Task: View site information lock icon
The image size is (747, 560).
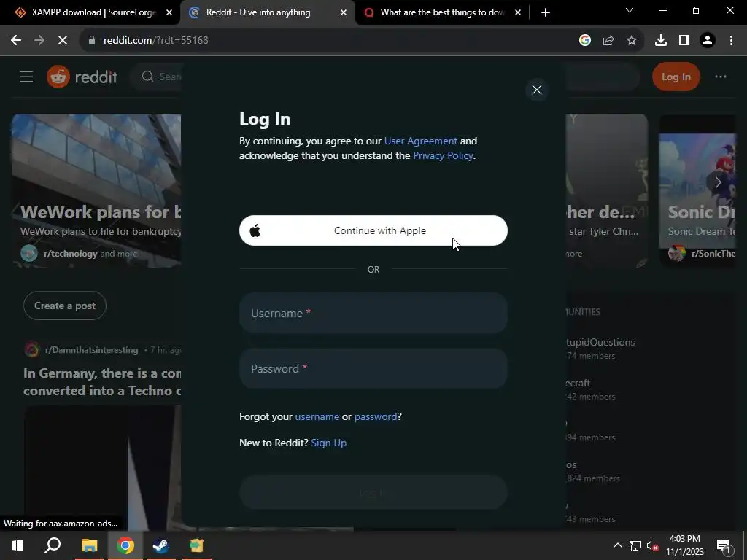Action: (91, 41)
